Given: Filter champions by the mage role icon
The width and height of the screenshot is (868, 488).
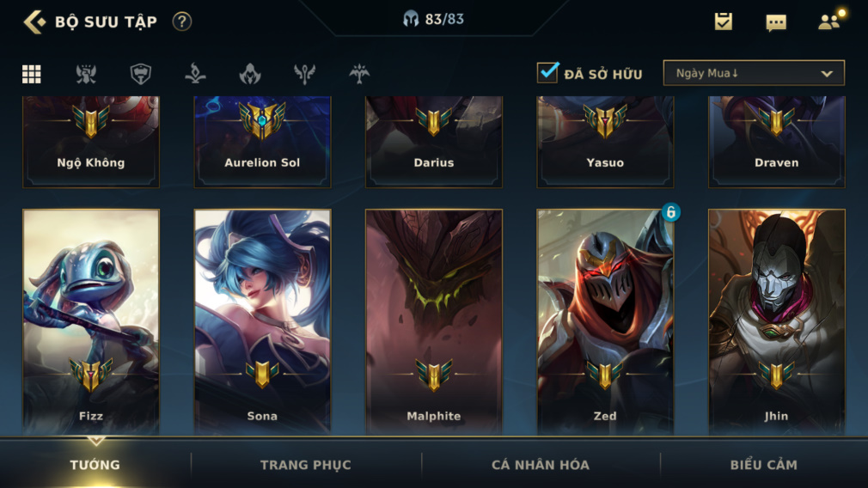Looking at the screenshot, I should [x=195, y=74].
